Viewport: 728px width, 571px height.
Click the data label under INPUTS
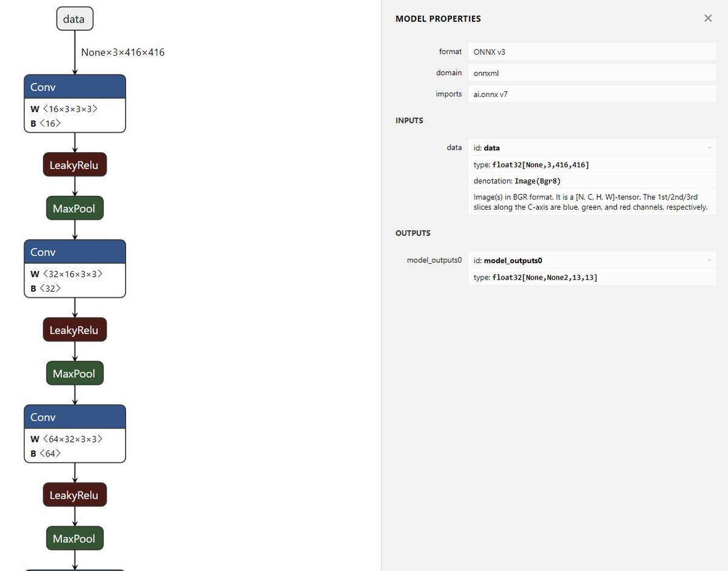tap(454, 147)
